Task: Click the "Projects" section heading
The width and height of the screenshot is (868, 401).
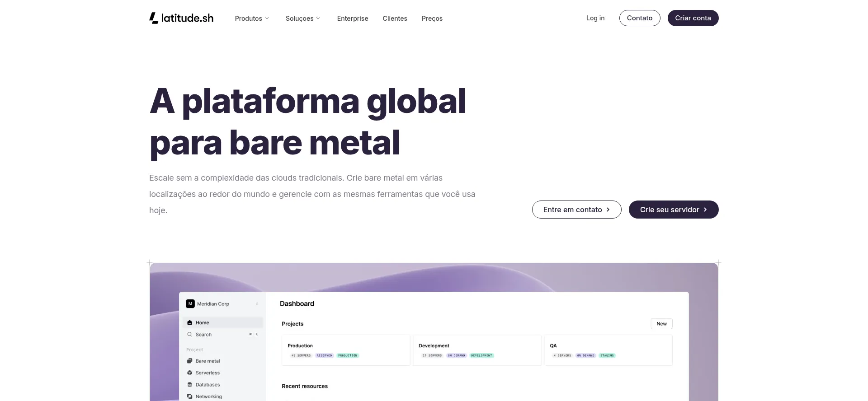Action: pos(292,324)
